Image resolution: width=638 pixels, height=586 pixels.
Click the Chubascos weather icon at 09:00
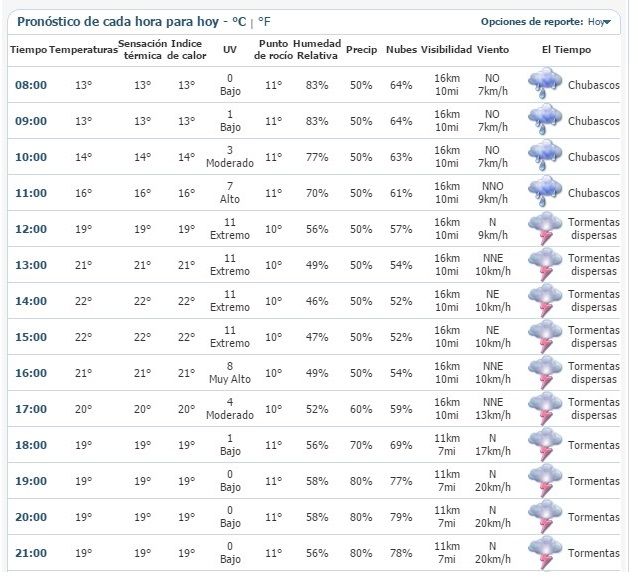[545, 120]
